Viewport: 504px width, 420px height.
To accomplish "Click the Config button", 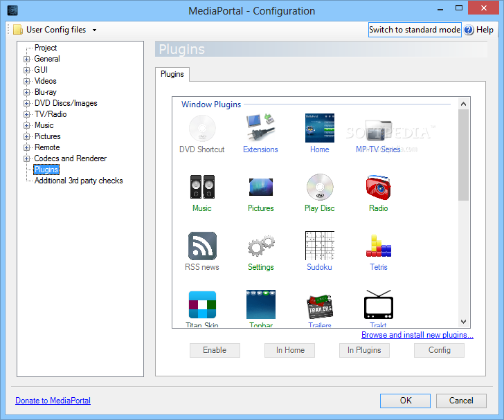I will point(439,350).
